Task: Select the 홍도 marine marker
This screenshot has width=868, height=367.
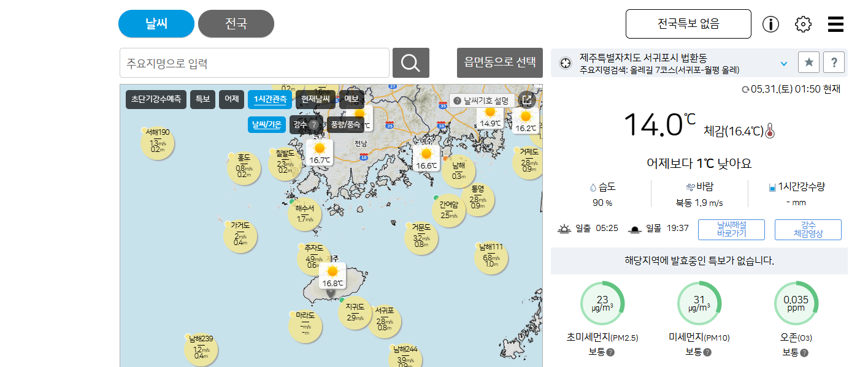Action: pyautogui.click(x=244, y=168)
